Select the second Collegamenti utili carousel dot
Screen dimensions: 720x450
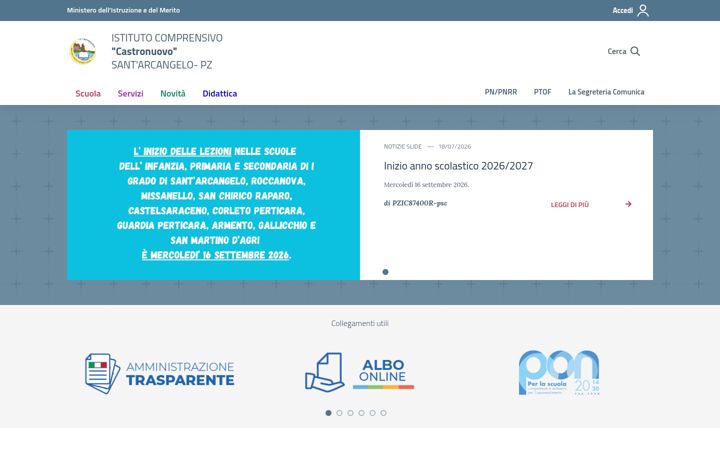(339, 413)
